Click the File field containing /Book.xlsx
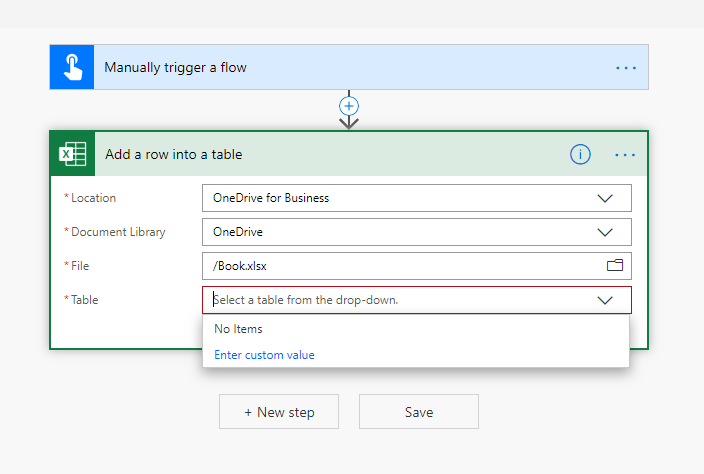The width and height of the screenshot is (704, 474). [417, 266]
